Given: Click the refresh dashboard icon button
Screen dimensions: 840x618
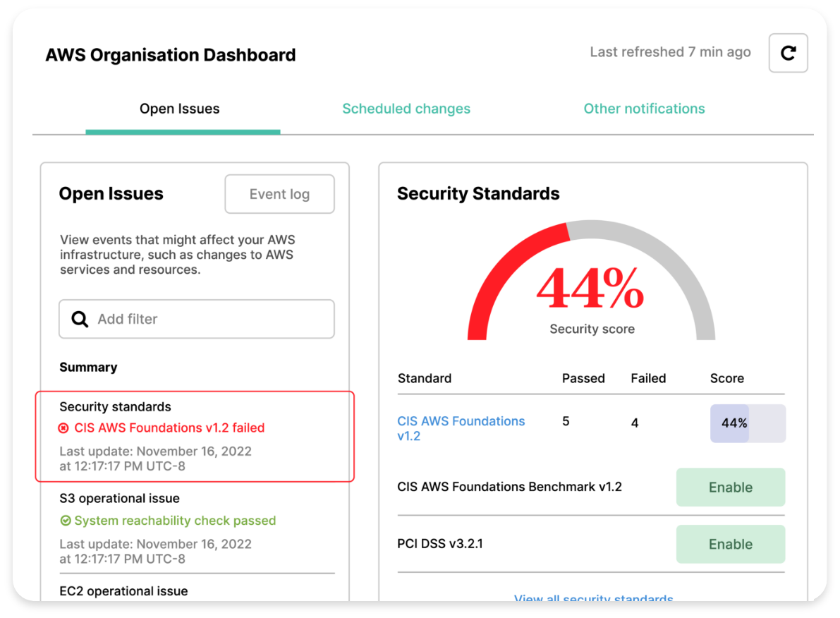Looking at the screenshot, I should (x=788, y=53).
